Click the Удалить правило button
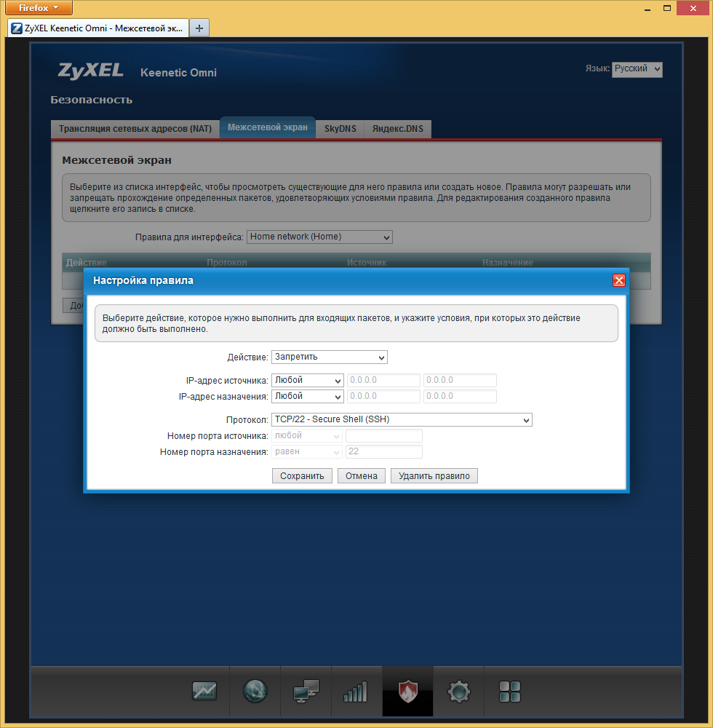The width and height of the screenshot is (713, 728). pos(434,476)
